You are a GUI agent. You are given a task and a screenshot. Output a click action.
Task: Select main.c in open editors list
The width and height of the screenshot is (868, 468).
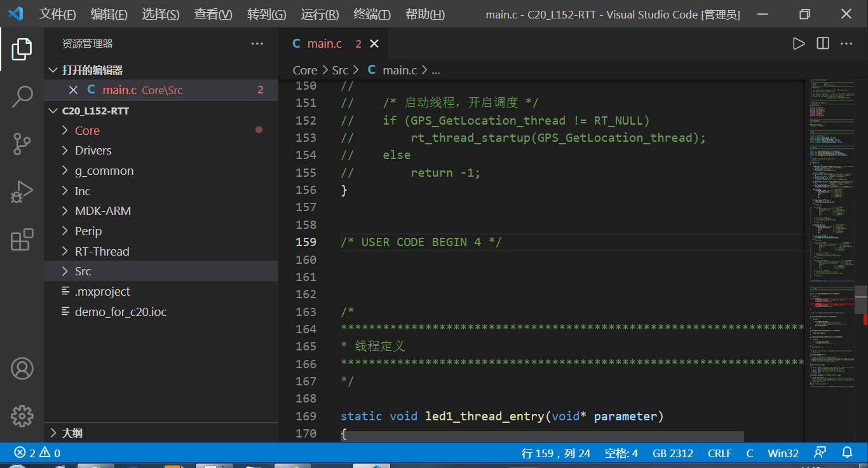(x=161, y=90)
